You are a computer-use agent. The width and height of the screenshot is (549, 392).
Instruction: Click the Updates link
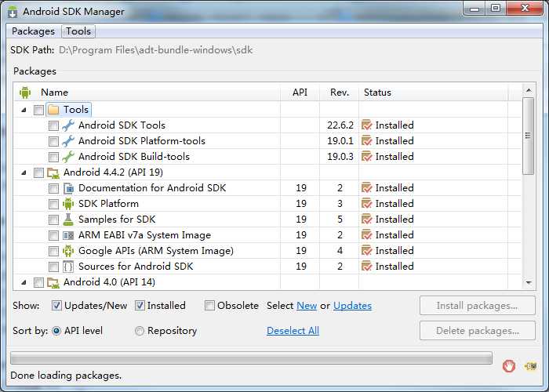click(352, 306)
